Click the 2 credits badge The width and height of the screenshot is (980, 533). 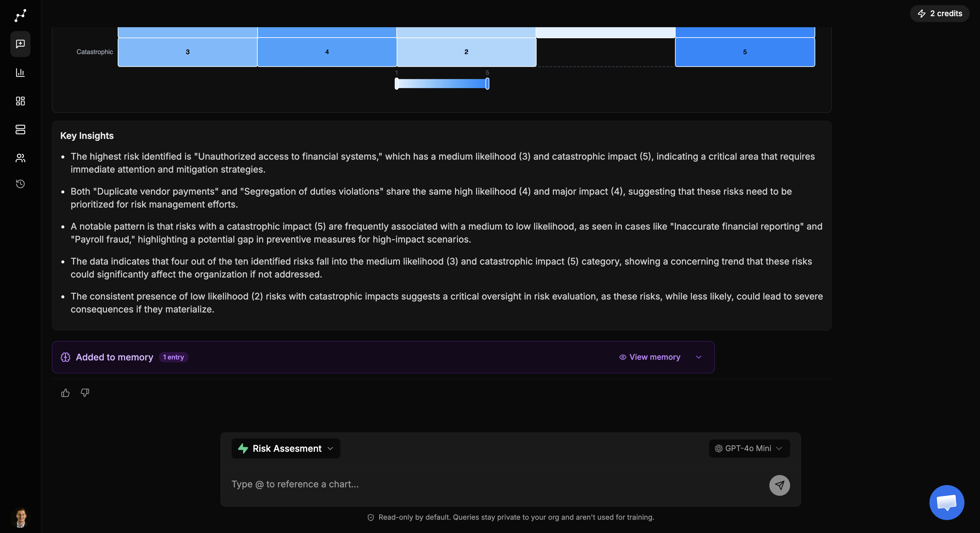pyautogui.click(x=940, y=14)
